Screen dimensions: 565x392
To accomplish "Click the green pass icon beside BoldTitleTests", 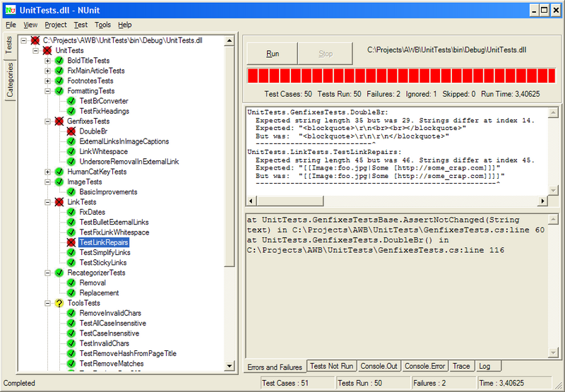I will tap(59, 61).
